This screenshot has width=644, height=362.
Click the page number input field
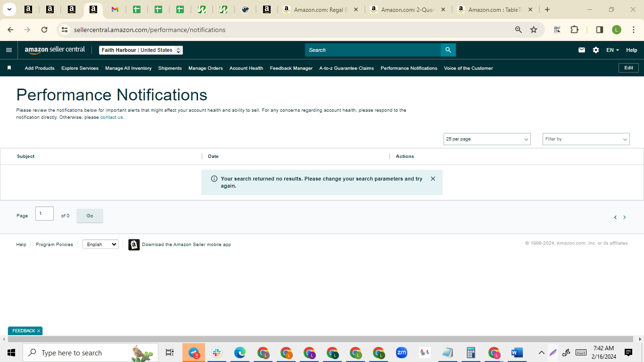click(44, 214)
